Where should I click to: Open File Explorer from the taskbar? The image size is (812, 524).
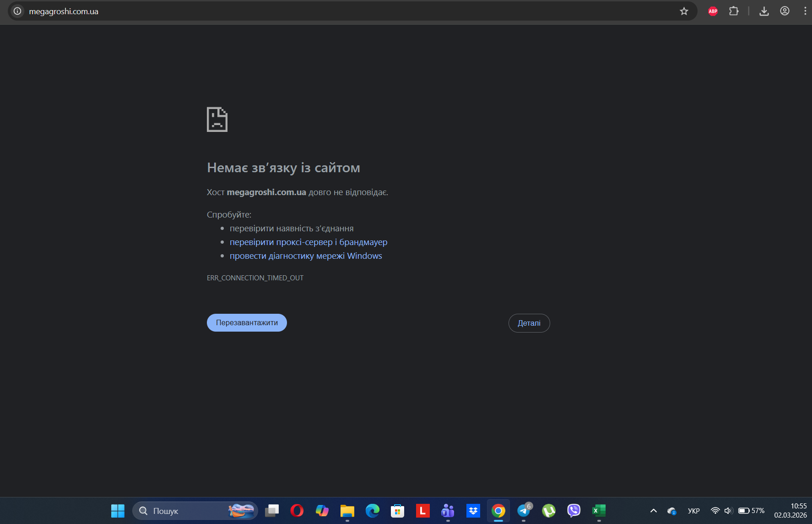pos(347,511)
